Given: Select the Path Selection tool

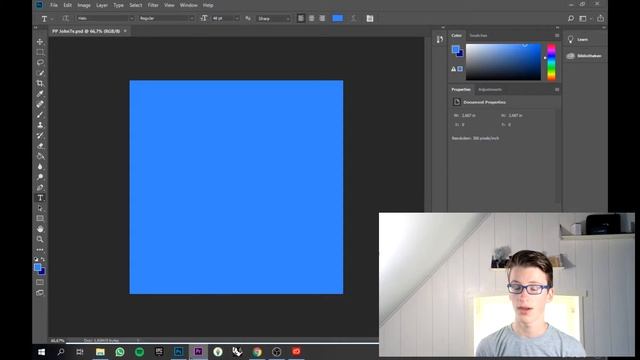Looking at the screenshot, I should coord(40,208).
